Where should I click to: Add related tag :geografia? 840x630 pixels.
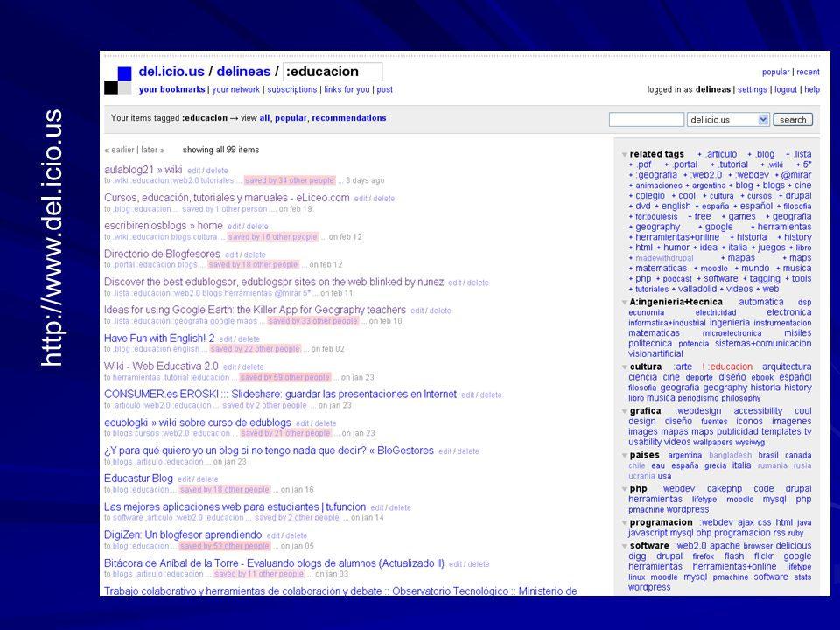pyautogui.click(x=656, y=175)
